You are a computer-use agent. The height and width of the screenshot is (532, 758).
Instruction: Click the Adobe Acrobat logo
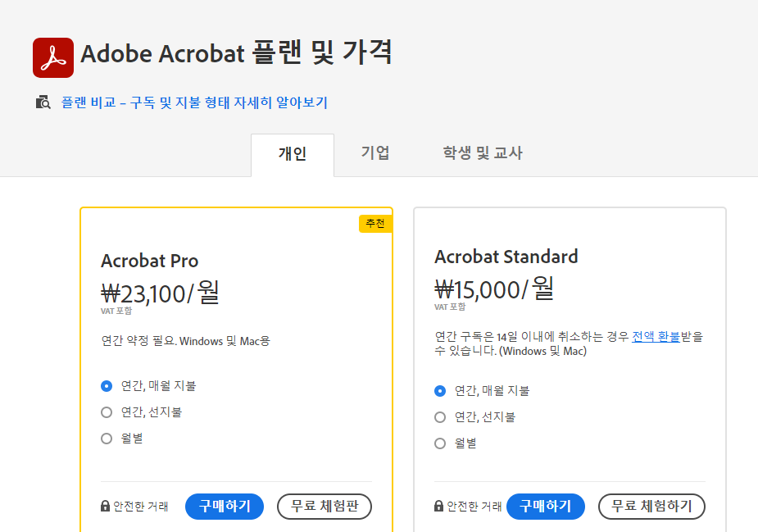pyautogui.click(x=52, y=57)
